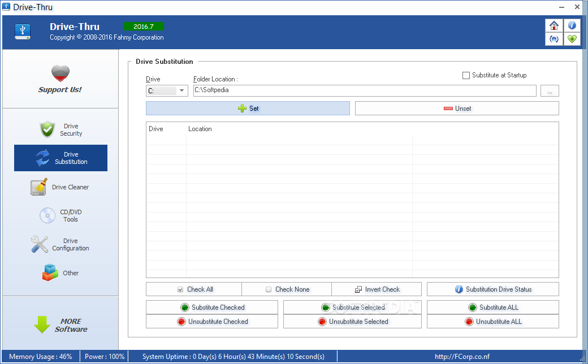Click the Copyright Fahmy Corporation text
The height and width of the screenshot is (364, 588).
click(106, 37)
